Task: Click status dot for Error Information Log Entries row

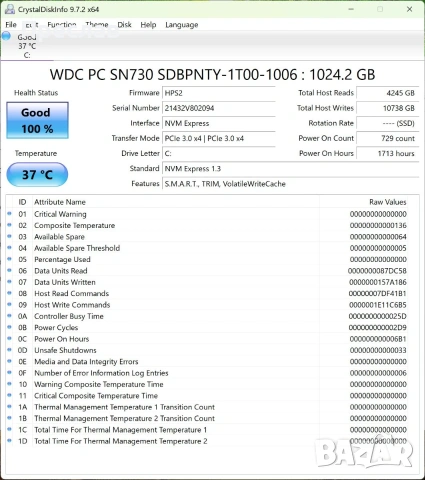Action: (x=9, y=372)
